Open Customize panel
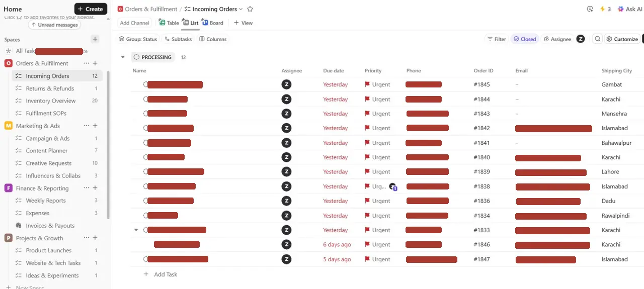Screen dimensions: 644x289 (x=622, y=39)
